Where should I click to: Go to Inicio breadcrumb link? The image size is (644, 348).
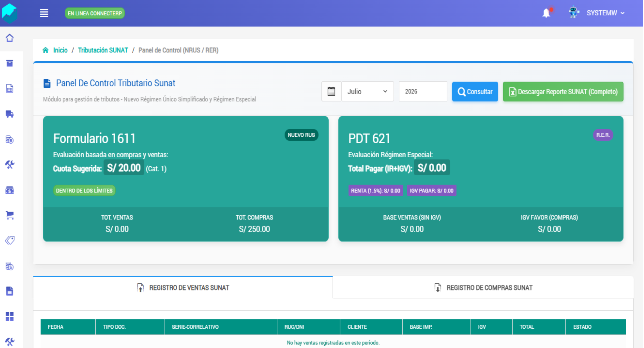tap(60, 50)
